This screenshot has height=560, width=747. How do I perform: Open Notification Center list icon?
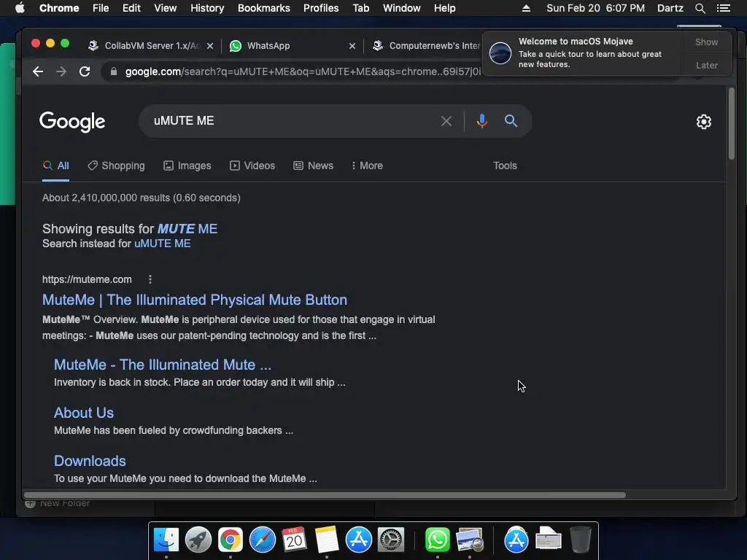(723, 8)
